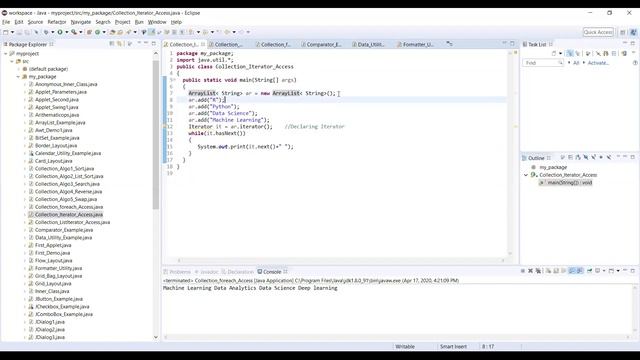Click the Quick Access field
Image resolution: width=640 pixels, height=360 pixels.
(598, 32)
